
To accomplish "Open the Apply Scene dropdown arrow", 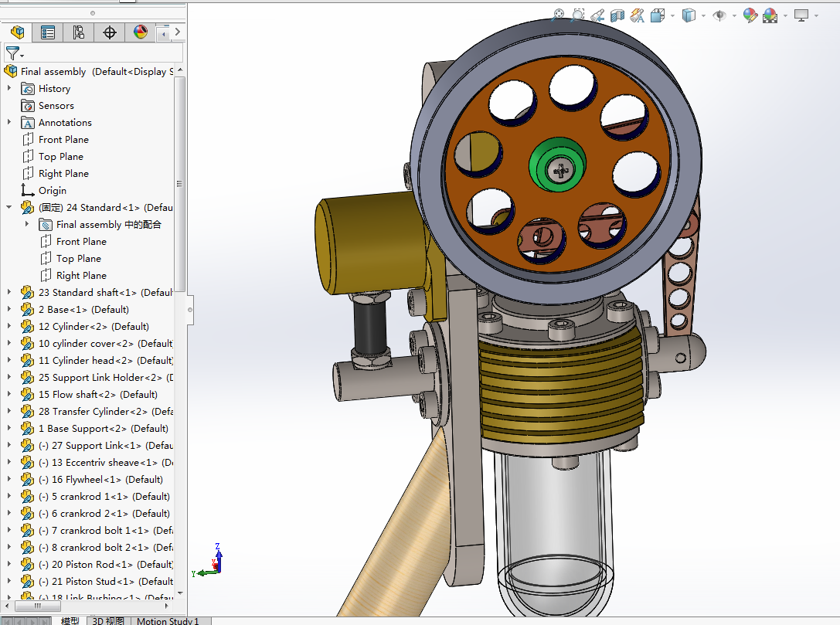I will 785,16.
